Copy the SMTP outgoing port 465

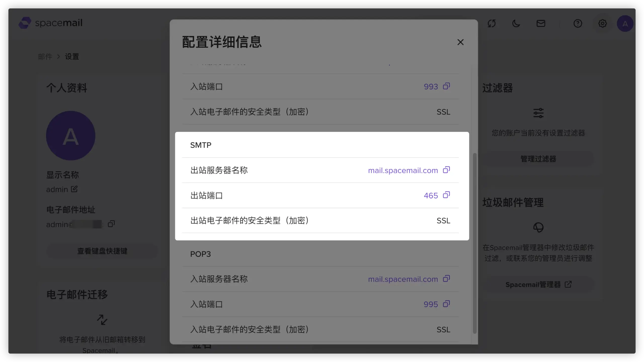(446, 195)
